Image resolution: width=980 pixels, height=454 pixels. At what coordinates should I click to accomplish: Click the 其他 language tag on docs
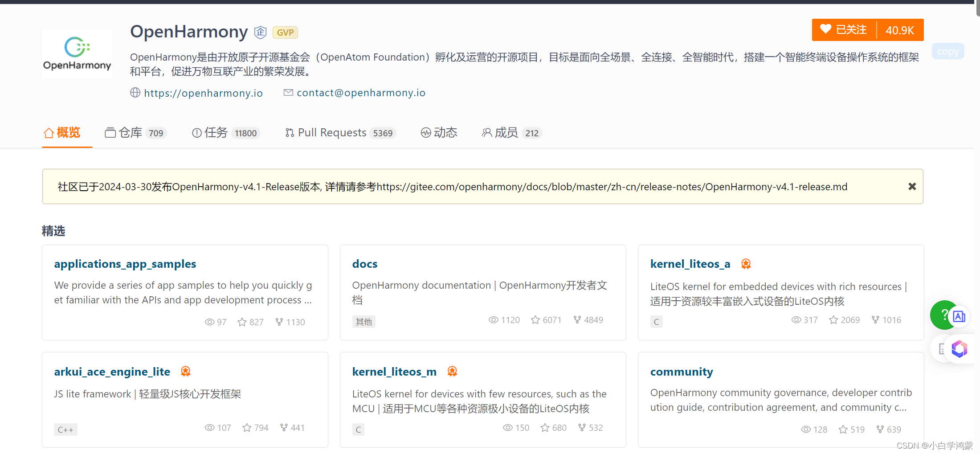(x=364, y=322)
